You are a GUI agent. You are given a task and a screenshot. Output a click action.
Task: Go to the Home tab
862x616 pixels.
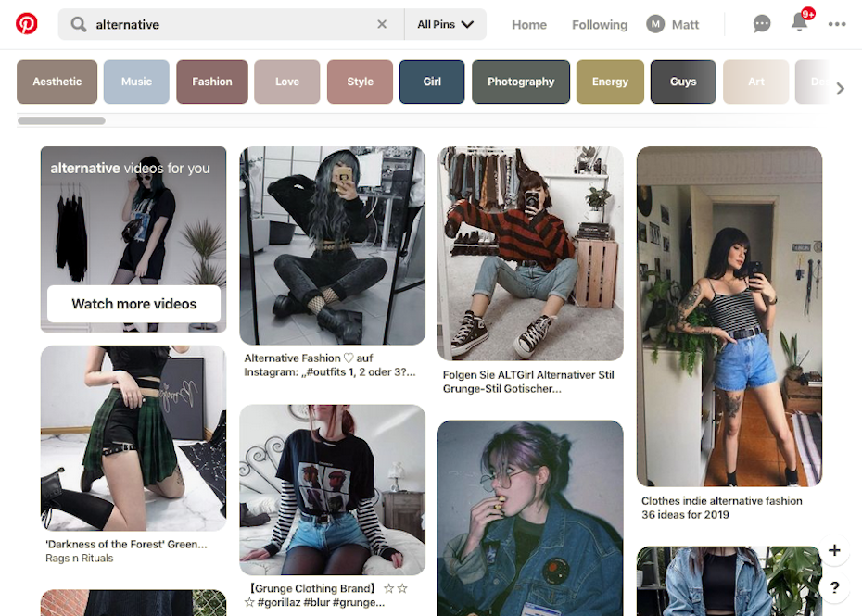tap(529, 25)
